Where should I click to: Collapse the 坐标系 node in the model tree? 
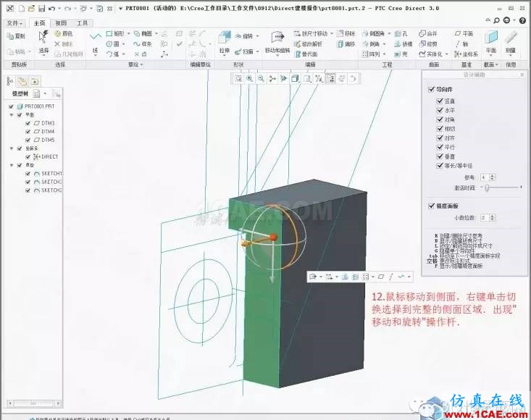[x=12, y=148]
